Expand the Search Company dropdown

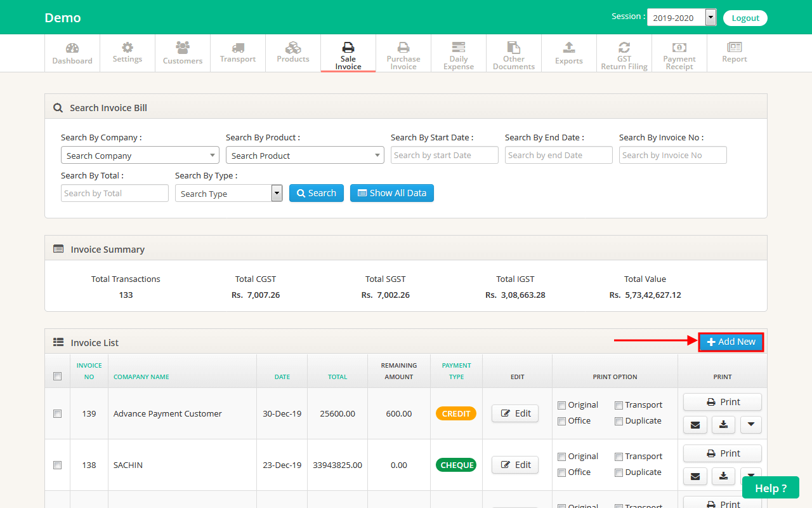140,156
